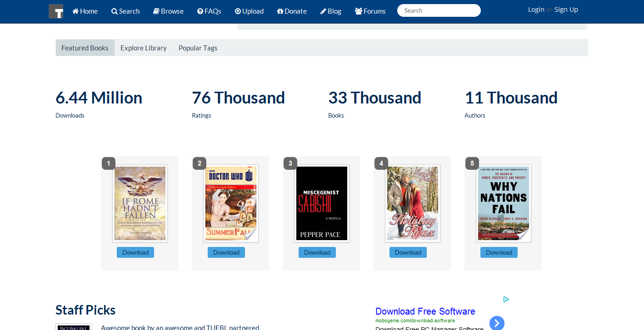
Task: Open the Why Nations Fail cover
Action: point(504,203)
